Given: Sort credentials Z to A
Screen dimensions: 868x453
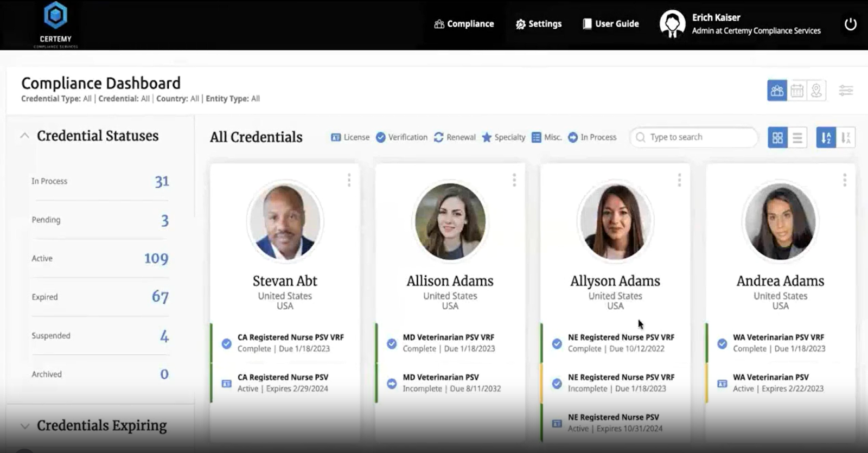Looking at the screenshot, I should tap(846, 138).
